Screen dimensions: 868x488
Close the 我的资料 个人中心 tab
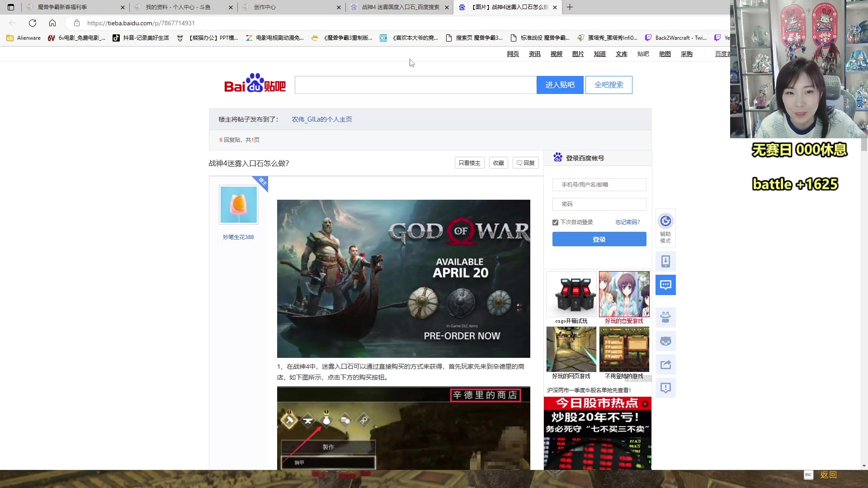tap(231, 7)
